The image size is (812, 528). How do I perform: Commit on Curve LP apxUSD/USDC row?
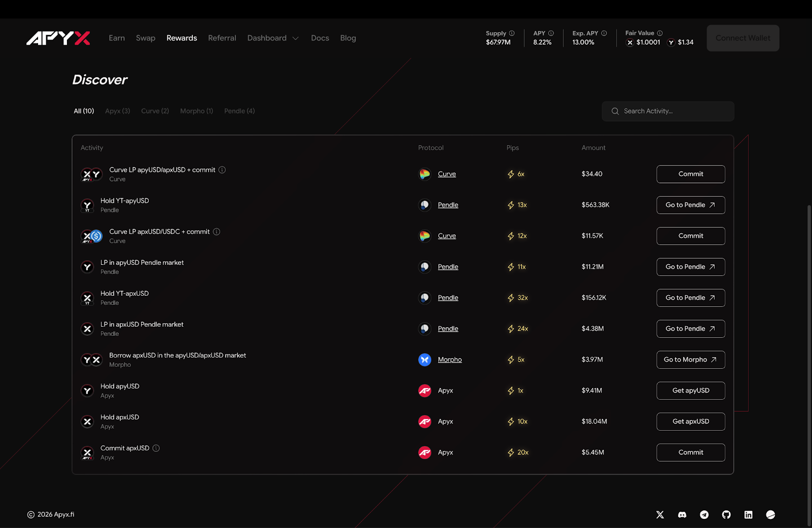(691, 236)
